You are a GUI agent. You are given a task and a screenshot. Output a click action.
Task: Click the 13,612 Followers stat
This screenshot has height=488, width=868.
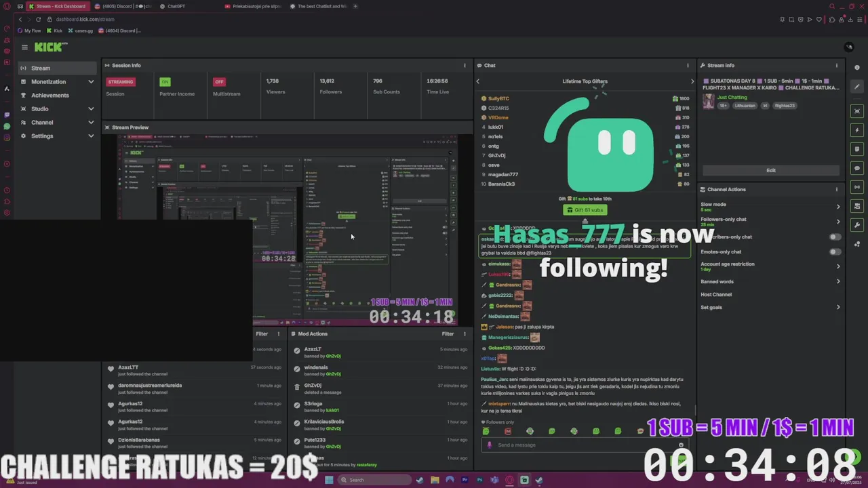tap(331, 86)
